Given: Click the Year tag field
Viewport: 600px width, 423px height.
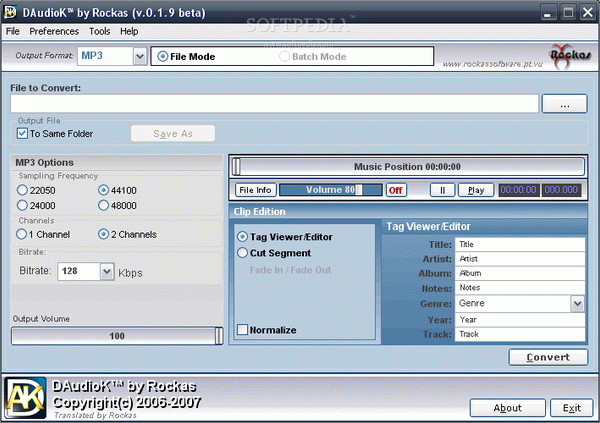Looking at the screenshot, I should point(520,320).
